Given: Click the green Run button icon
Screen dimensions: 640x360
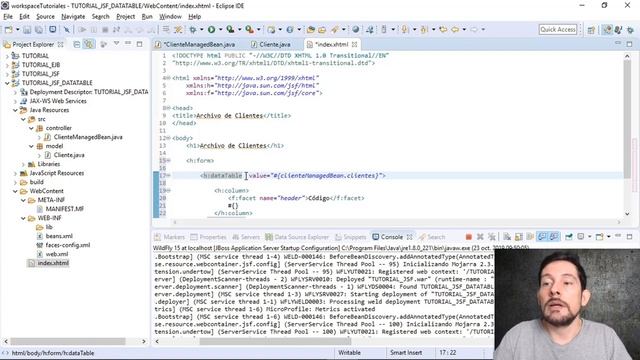Looking at the screenshot, I should [x=211, y=29].
